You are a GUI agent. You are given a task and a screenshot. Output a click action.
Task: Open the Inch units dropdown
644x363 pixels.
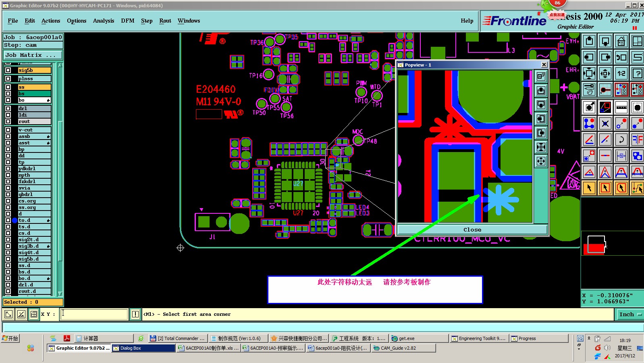[x=629, y=314]
